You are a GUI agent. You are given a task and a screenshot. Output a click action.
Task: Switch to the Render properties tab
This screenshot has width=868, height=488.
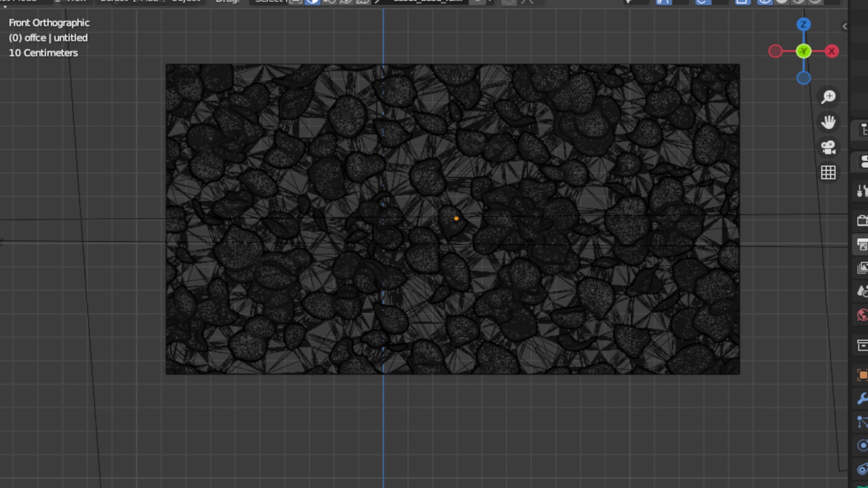[862, 221]
